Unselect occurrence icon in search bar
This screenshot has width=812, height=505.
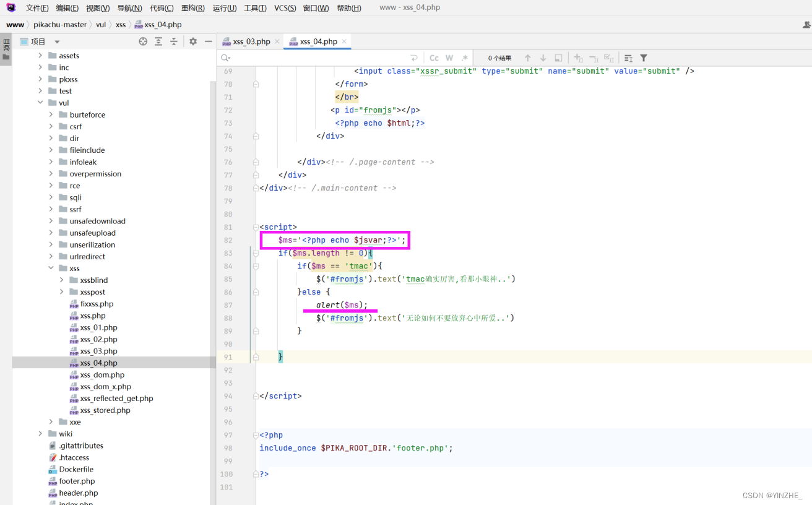click(x=594, y=58)
